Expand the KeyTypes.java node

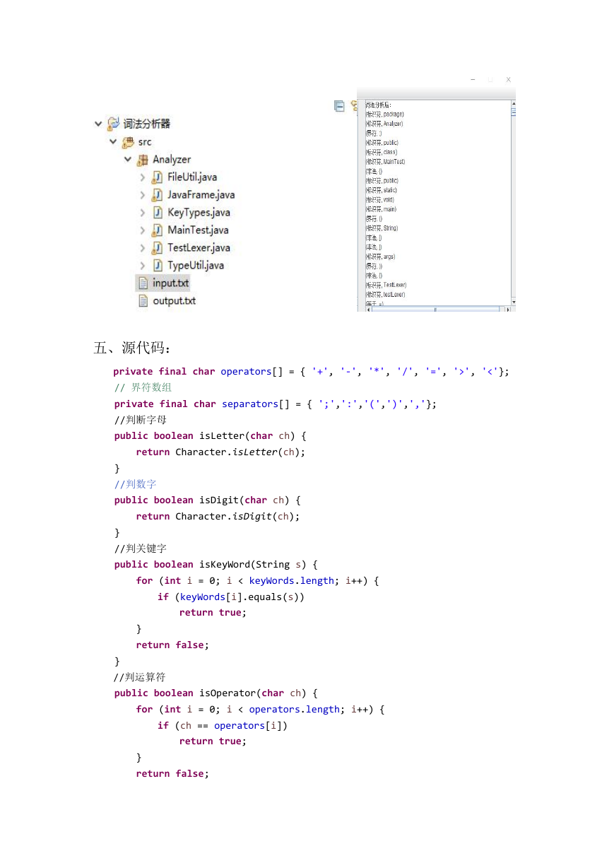tap(142, 213)
